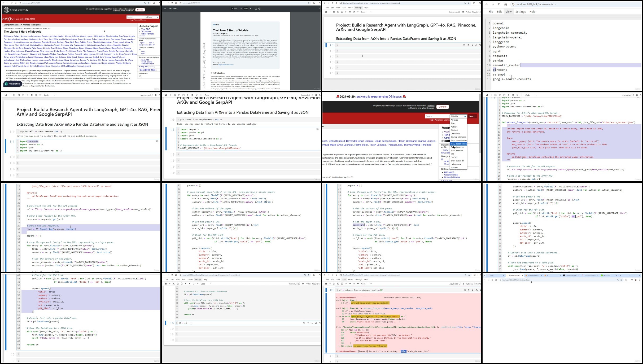Screen dimensions: 643x364
Task: Click scissors cut icon in six-empty-cells notebook
Action: click(334, 12)
